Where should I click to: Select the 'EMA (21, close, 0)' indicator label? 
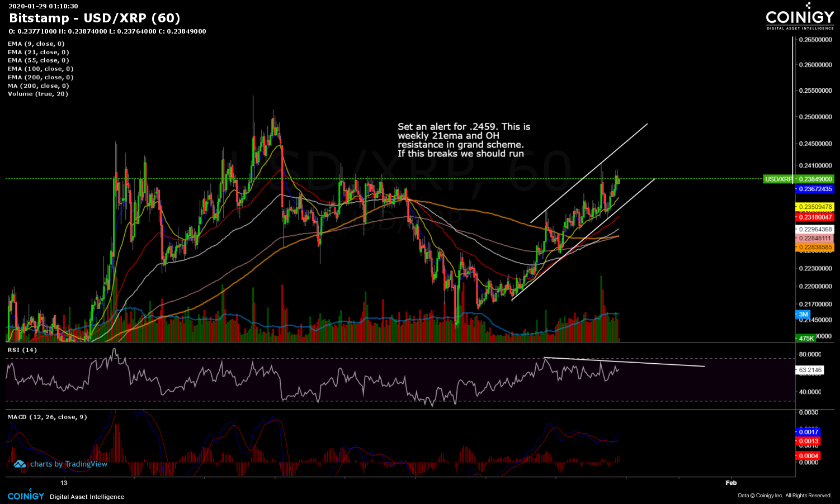(39, 52)
